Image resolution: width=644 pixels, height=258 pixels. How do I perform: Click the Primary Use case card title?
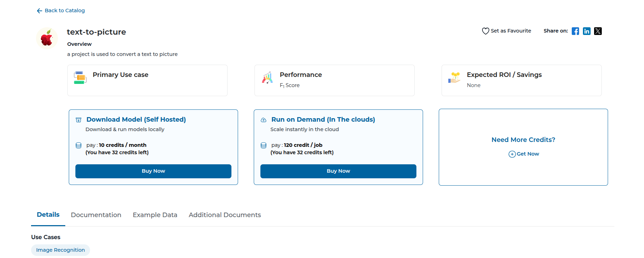[x=120, y=75]
